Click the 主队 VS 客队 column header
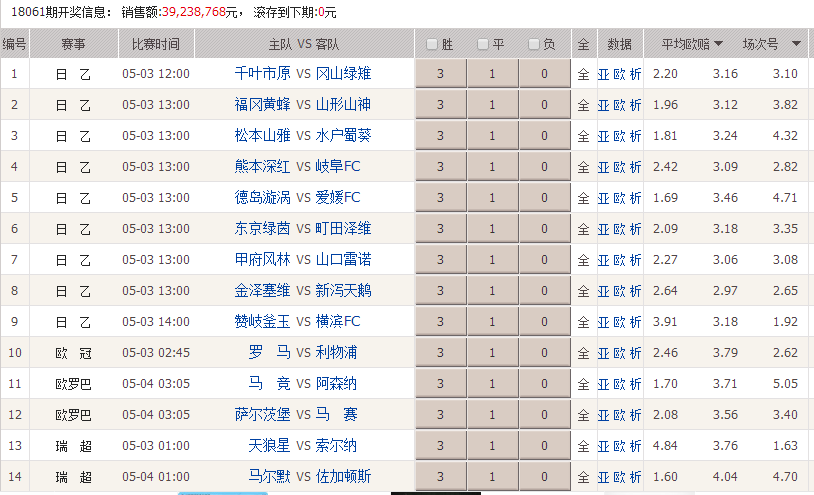The image size is (814, 495). click(x=304, y=44)
